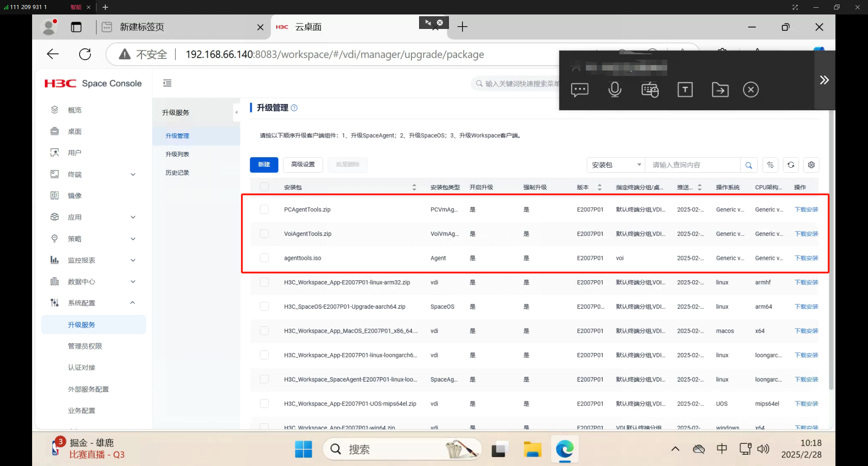Expand the 监控报表 sidebar menu

tap(133, 260)
